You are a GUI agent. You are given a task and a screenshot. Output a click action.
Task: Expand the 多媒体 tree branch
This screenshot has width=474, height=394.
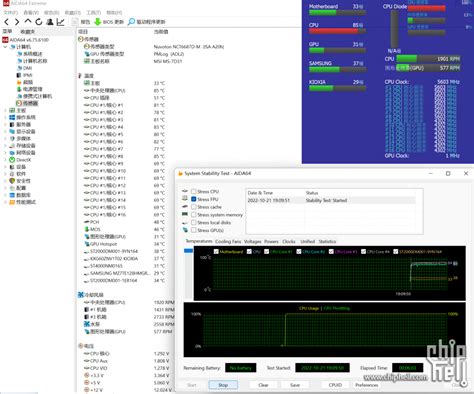[x=5, y=138]
